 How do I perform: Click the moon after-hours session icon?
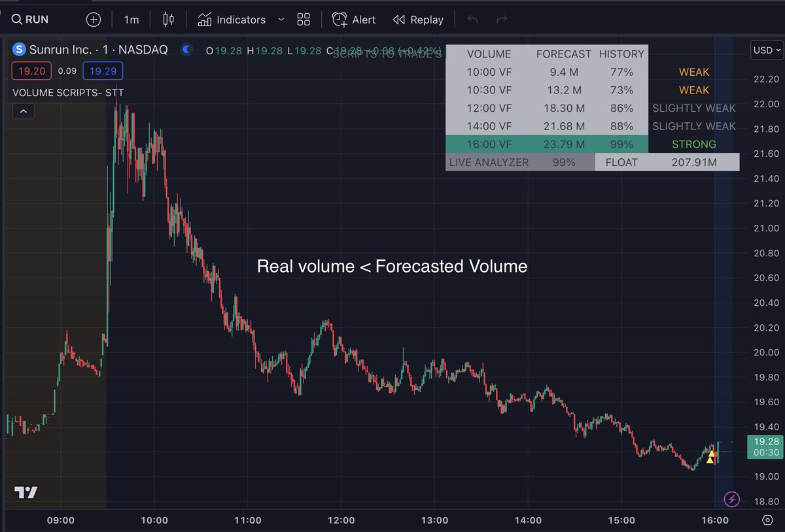coord(187,49)
